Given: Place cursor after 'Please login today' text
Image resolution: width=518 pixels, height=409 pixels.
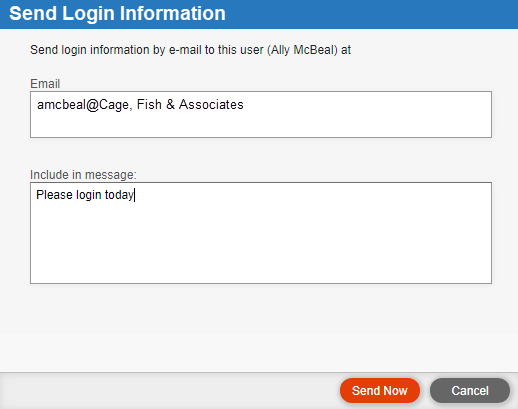Looking at the screenshot, I should [135, 195].
